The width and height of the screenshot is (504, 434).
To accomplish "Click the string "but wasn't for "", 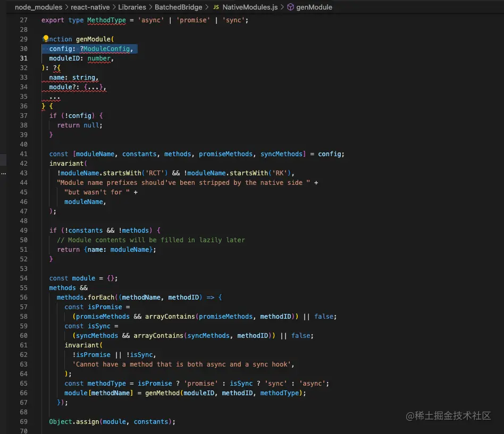I will (97, 192).
